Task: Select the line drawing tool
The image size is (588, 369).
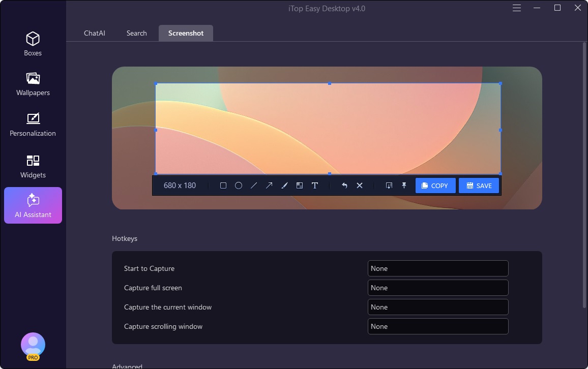Action: click(253, 186)
